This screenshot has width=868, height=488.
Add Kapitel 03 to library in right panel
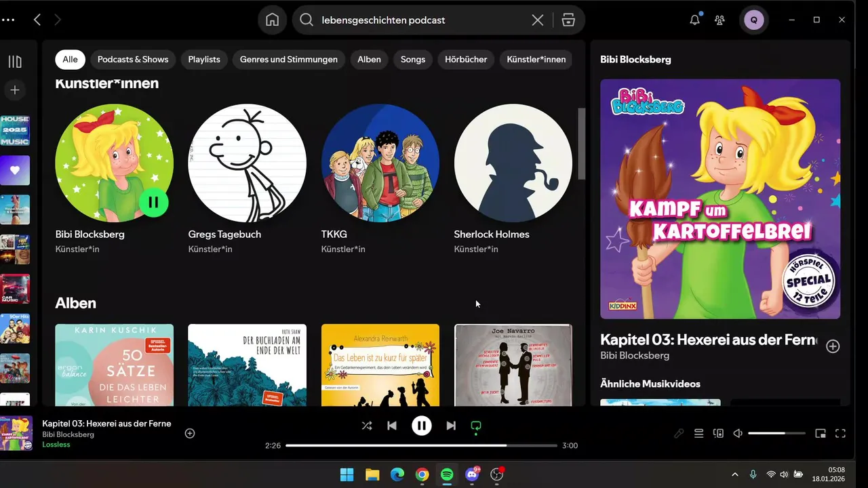tap(833, 346)
